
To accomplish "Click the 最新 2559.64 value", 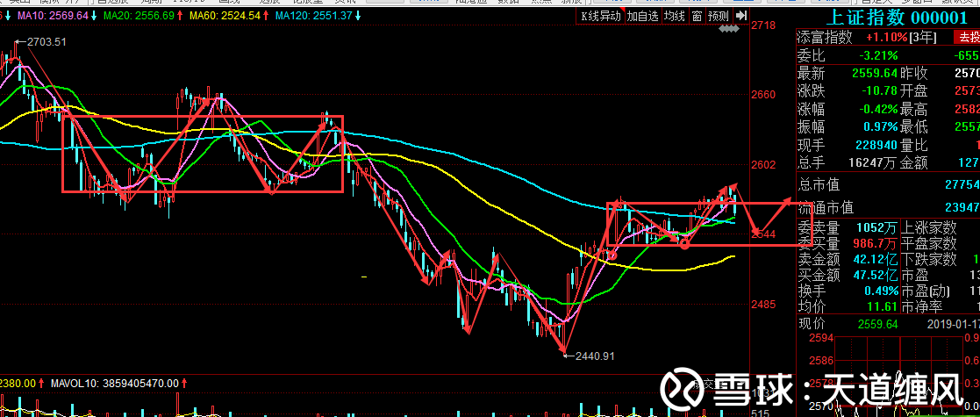I will point(875,74).
